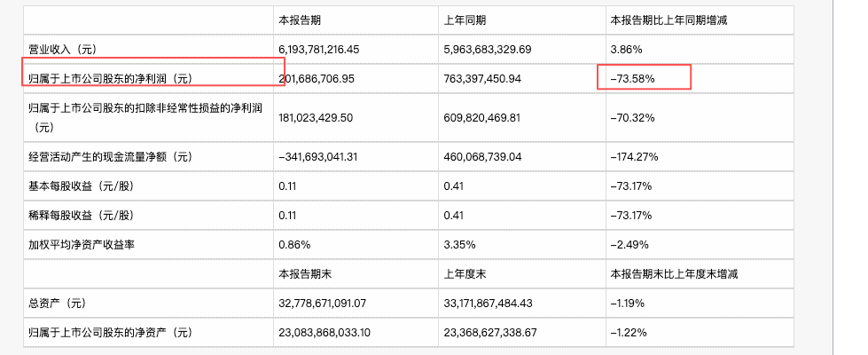Click the 总资产（元） row label

pos(57,304)
